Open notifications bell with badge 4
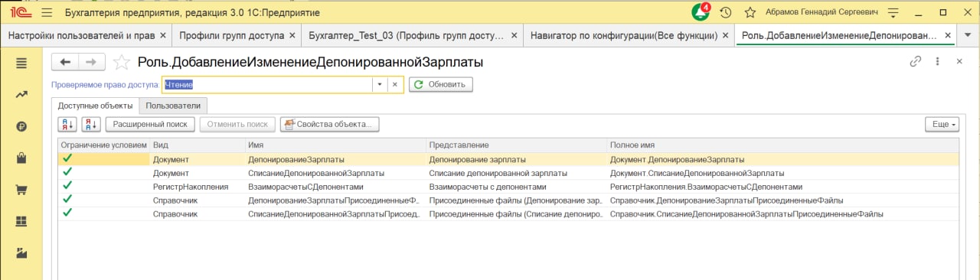Viewport: 980px width, 280px height. tap(701, 12)
